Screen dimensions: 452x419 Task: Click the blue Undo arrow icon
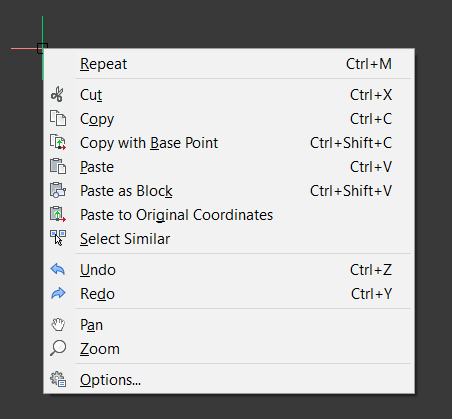(58, 269)
